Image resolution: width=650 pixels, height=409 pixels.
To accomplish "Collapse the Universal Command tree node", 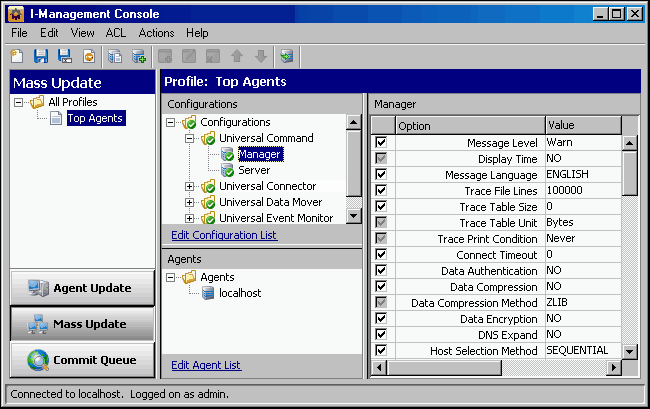I will pos(190,138).
